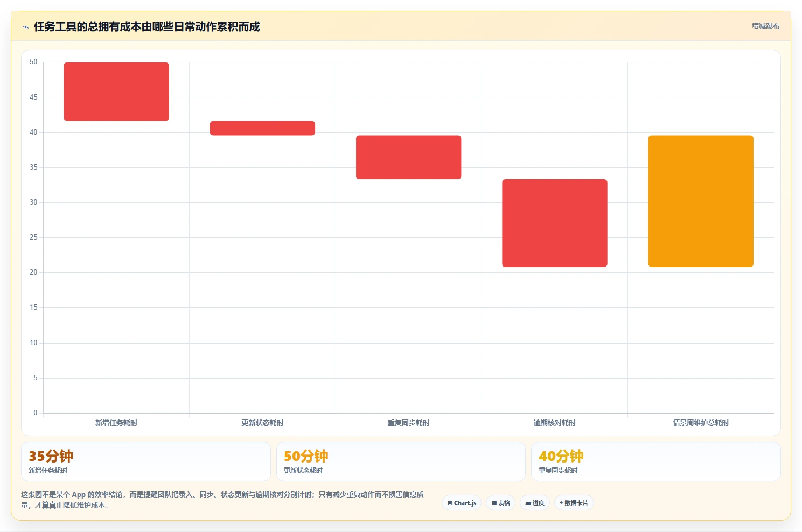
Task: Click x-axis label 更新状态耗时
Action: (262, 423)
